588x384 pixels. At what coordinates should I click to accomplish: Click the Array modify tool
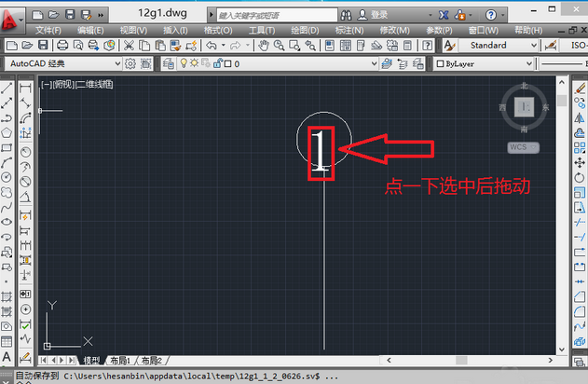click(580, 148)
